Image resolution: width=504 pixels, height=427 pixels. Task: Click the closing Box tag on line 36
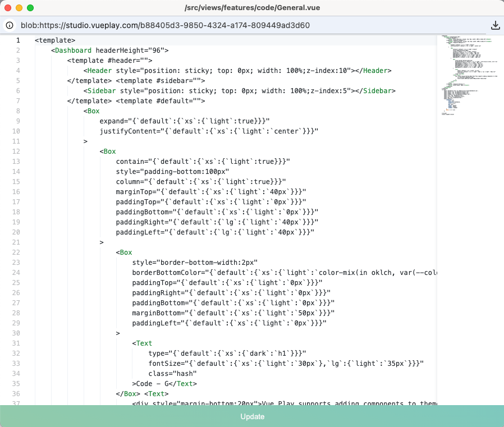click(129, 394)
